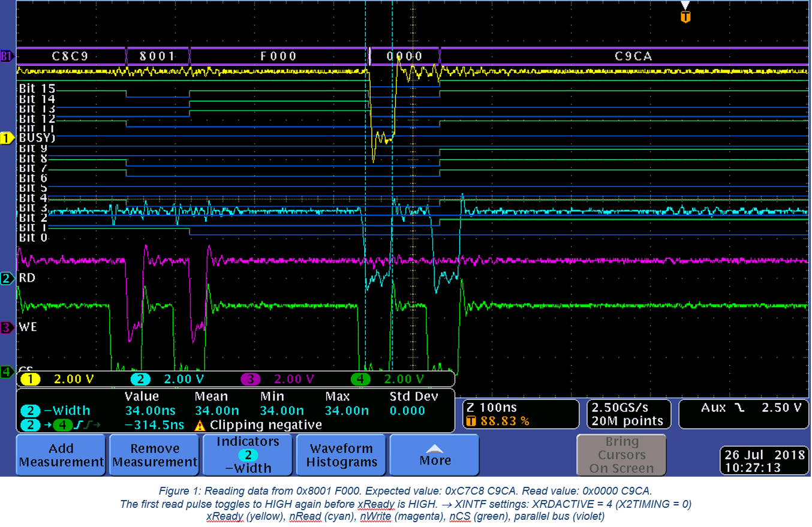Image resolution: width=812 pixels, height=527 pixels.
Task: Click the Remove Measurement button
Action: (x=154, y=455)
